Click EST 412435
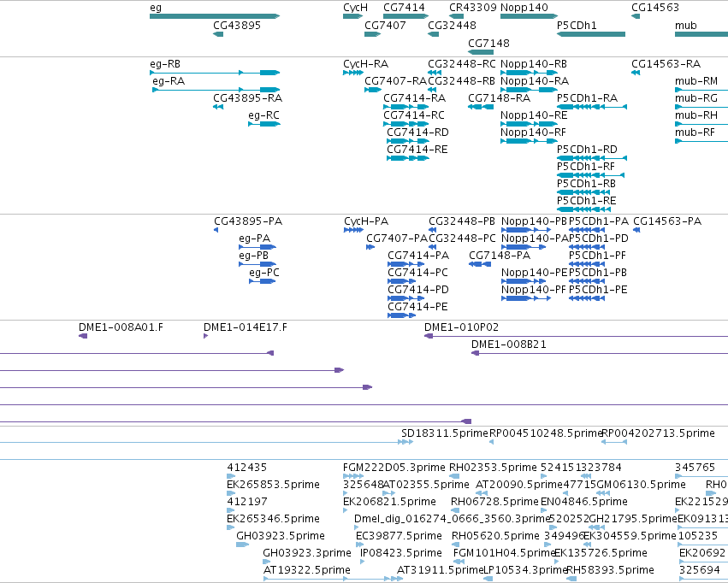728x583 pixels. 231,476
